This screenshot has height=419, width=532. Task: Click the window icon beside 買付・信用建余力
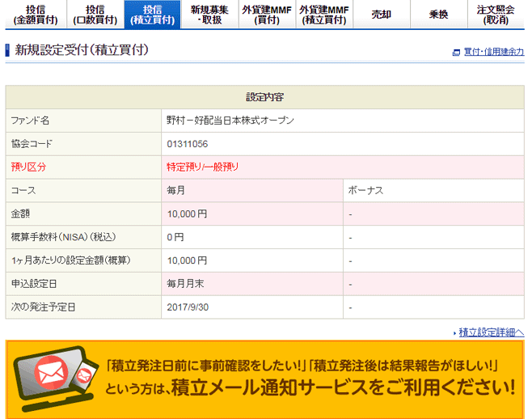point(456,53)
